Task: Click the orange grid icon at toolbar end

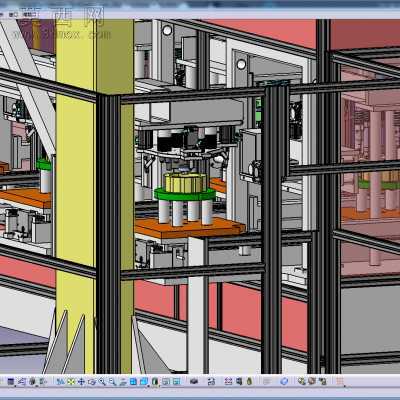Action: 340,381
